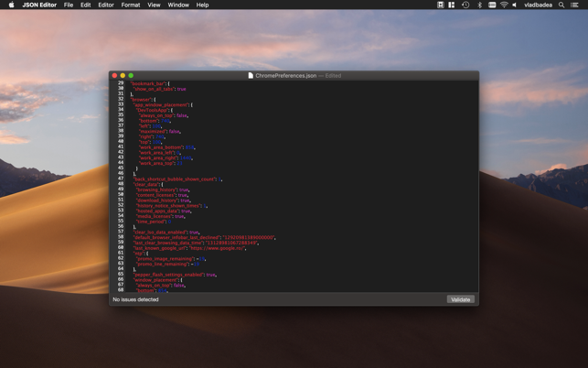Screen dimensions: 588x368
Task: Click the "Edited" title dropdown
Action: 333,76
